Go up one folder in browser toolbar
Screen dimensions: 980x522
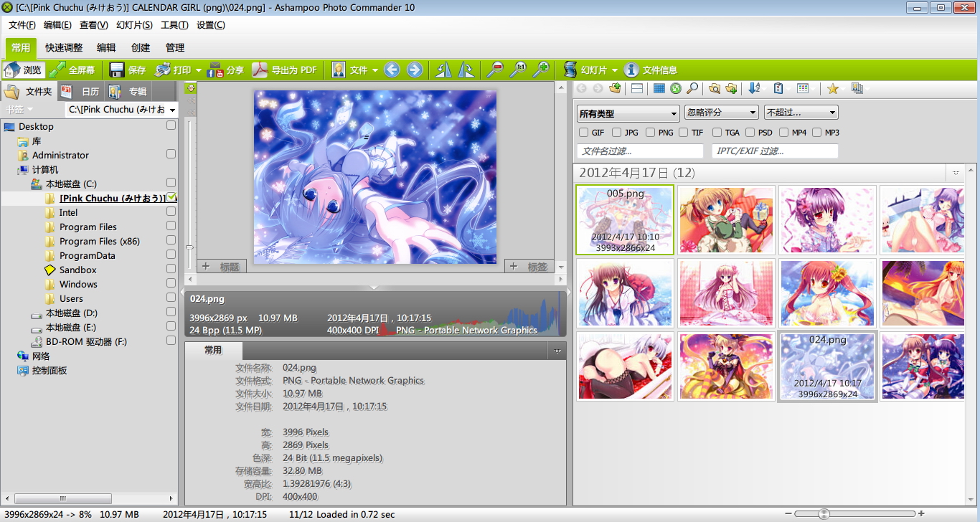pyautogui.click(x=615, y=88)
